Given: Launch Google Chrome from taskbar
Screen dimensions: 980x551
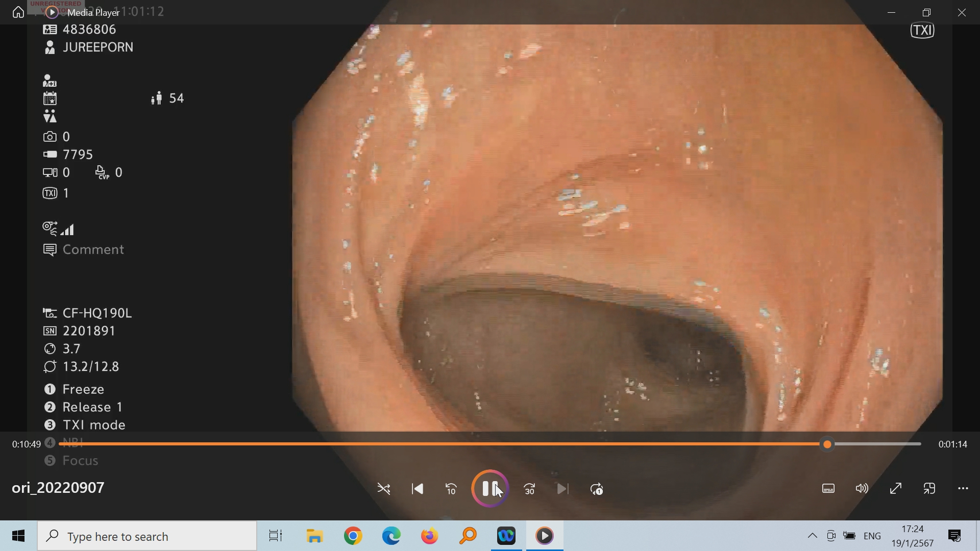Looking at the screenshot, I should 353,536.
